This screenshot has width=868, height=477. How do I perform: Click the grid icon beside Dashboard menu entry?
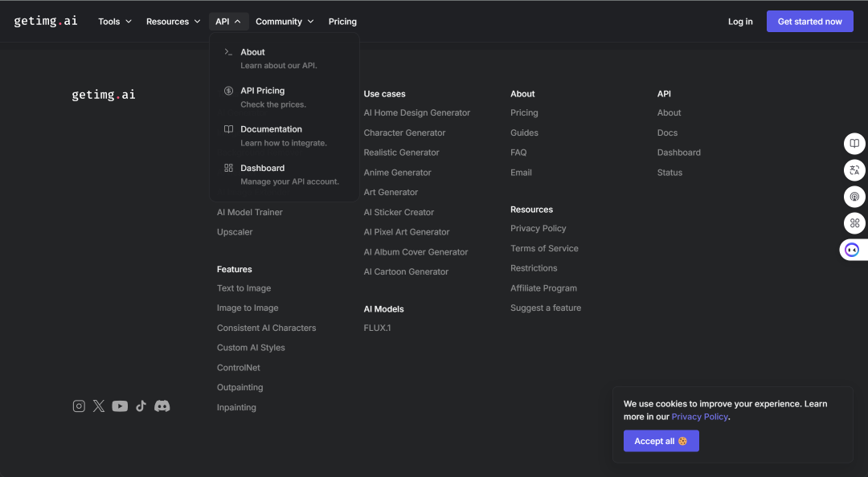[228, 168]
